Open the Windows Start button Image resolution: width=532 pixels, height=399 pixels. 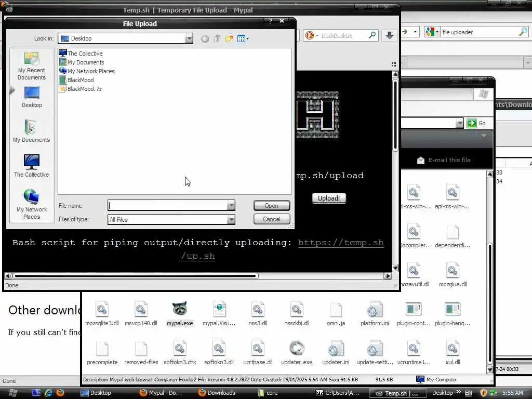pos(13,393)
